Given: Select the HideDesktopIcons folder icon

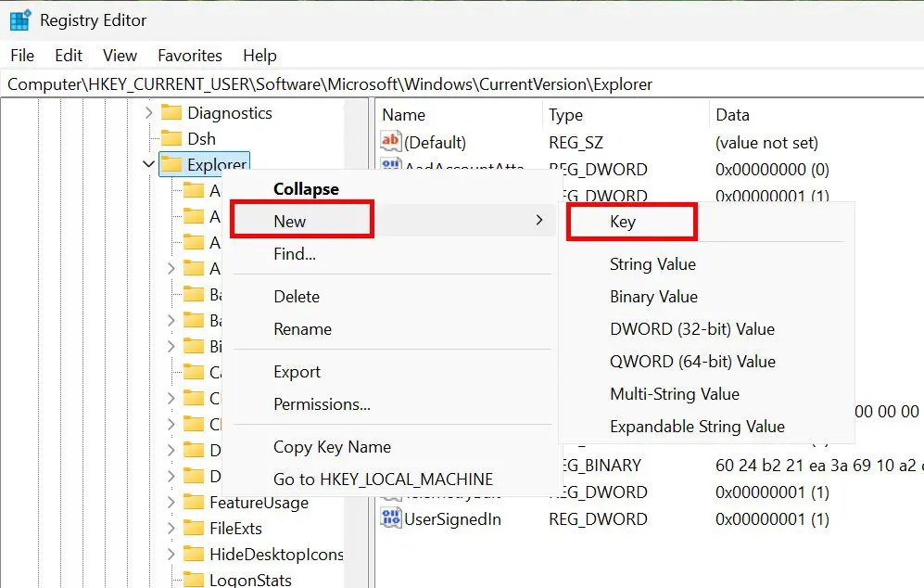Looking at the screenshot, I should (x=194, y=553).
